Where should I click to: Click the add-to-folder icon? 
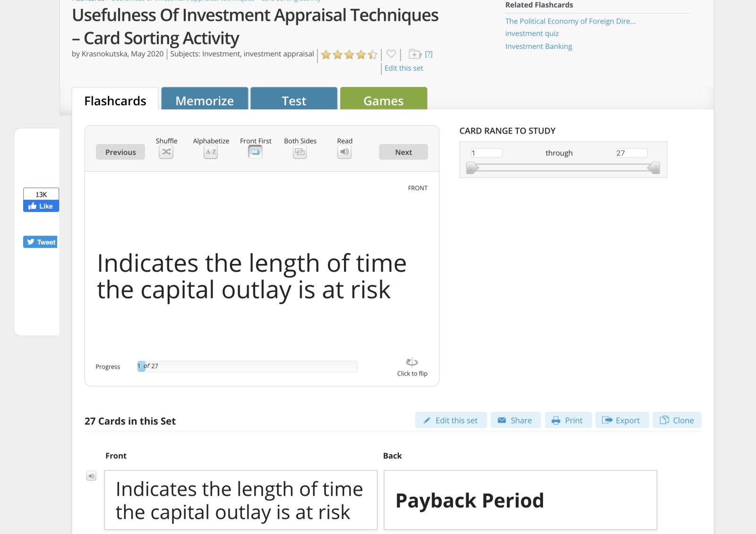(415, 54)
